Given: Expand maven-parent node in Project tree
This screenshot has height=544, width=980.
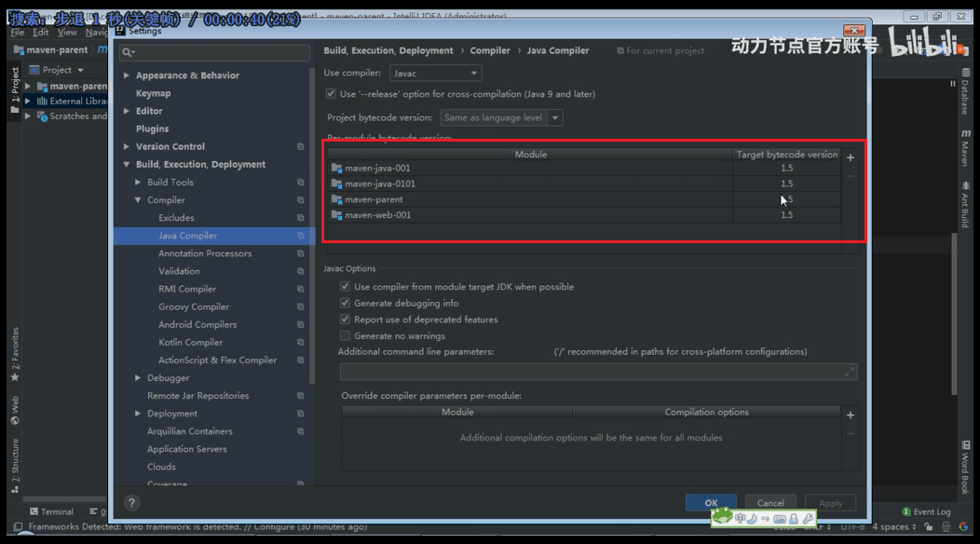Looking at the screenshot, I should click(x=28, y=86).
